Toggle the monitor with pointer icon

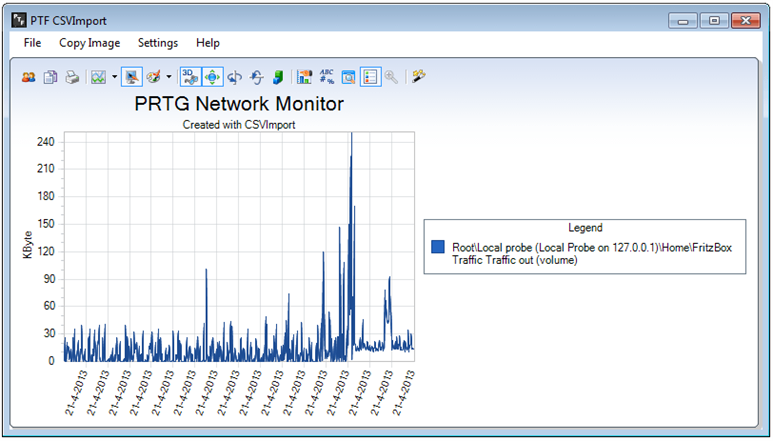pyautogui.click(x=132, y=77)
